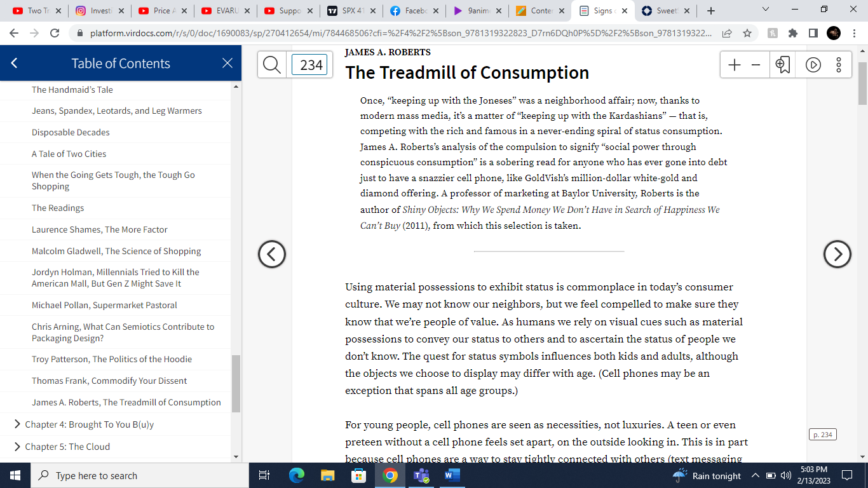Open The Handmaid's Tale section
Screen dimensions: 868x488
click(x=72, y=90)
